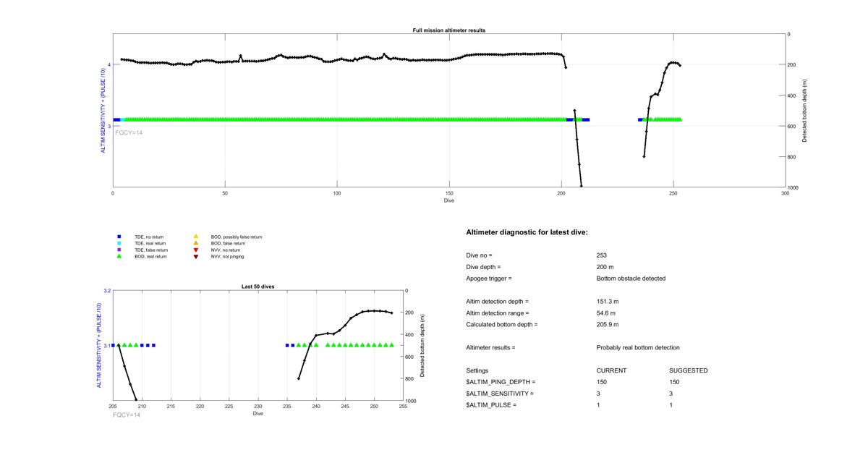Click the 'TDE, no return' legend label

[150, 237]
